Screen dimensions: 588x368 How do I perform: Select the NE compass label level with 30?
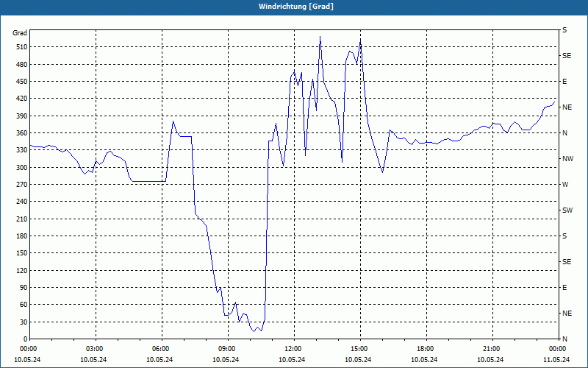(x=567, y=314)
